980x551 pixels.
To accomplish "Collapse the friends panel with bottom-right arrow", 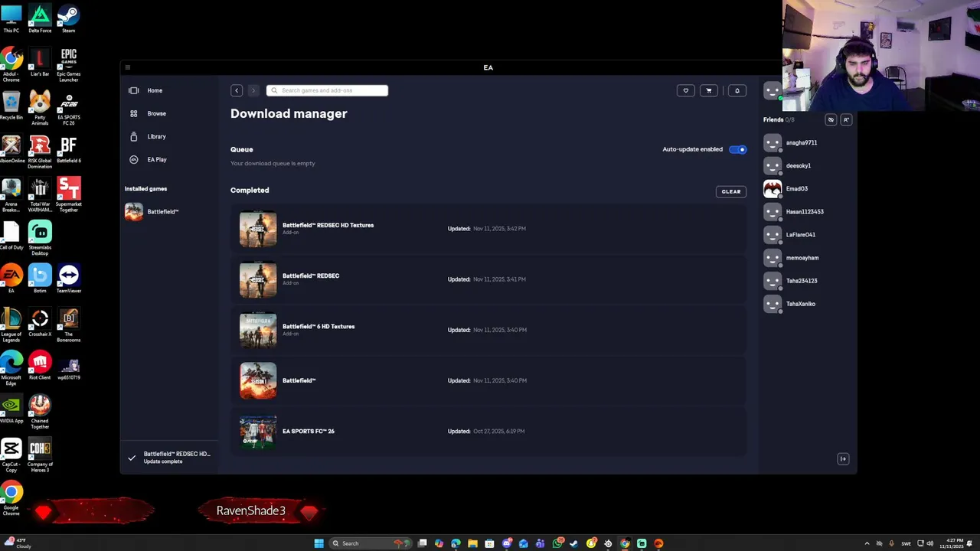I will tap(843, 459).
